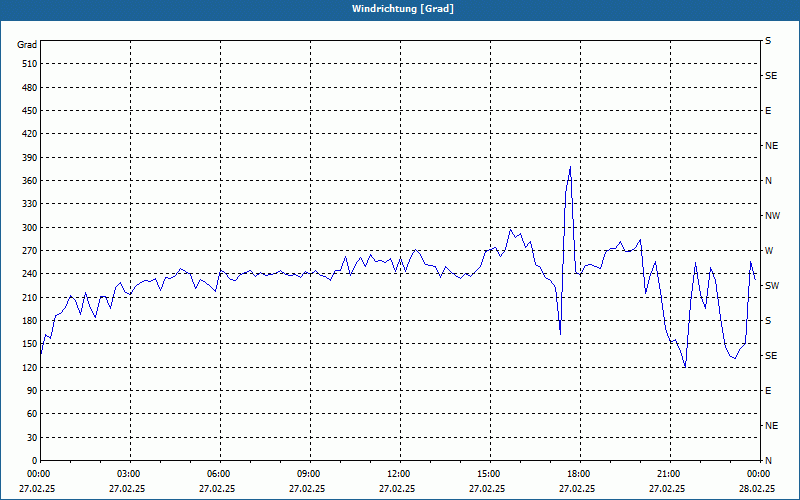Click the NE compass label at the 30 gridline
The image size is (800, 500).
point(771,426)
